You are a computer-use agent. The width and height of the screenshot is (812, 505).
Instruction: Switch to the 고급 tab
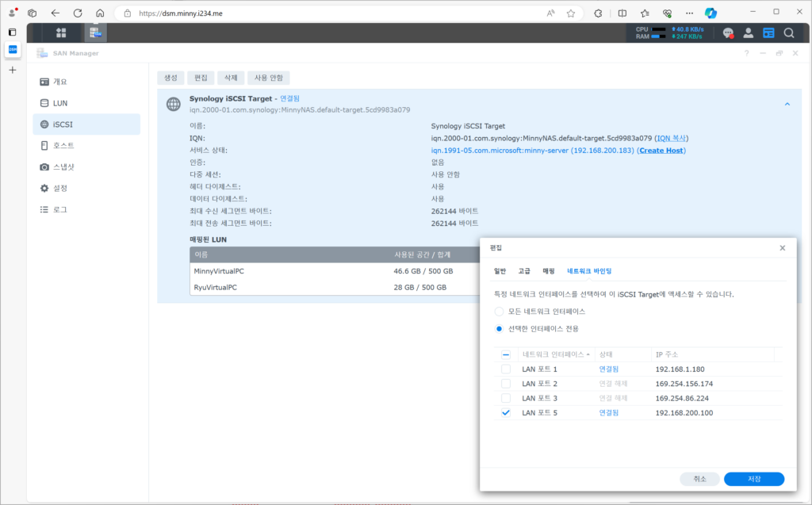pos(524,271)
